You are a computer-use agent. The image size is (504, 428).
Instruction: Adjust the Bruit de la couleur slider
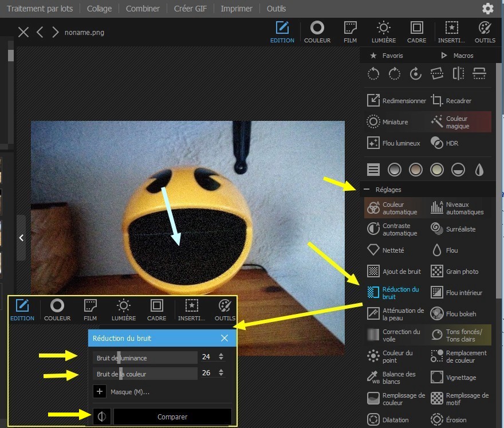coord(145,374)
